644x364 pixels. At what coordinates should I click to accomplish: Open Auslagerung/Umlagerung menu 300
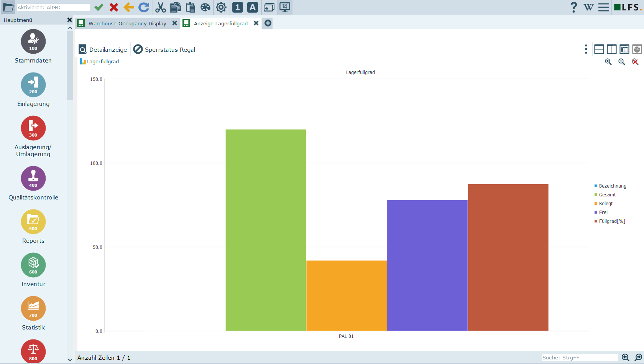coord(33,128)
